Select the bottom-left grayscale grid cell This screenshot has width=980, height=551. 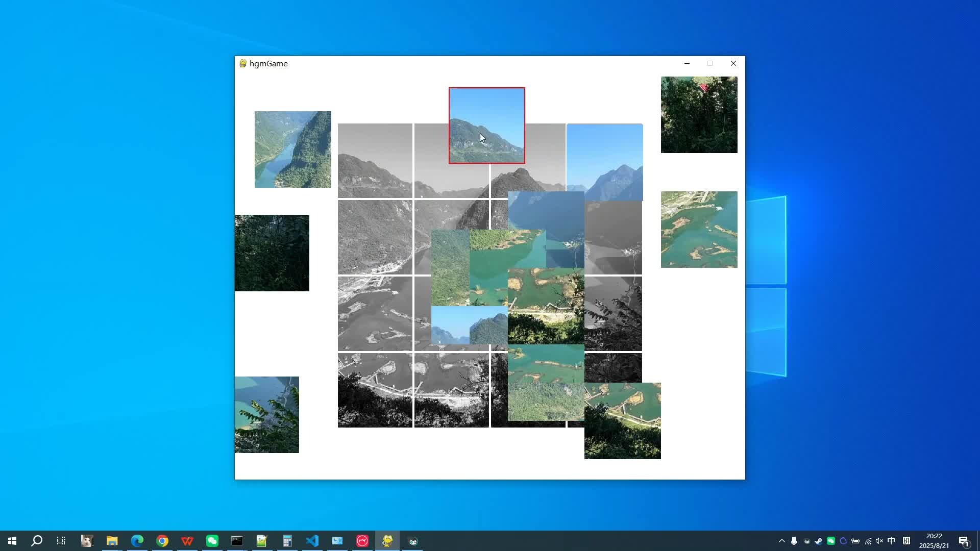(375, 390)
